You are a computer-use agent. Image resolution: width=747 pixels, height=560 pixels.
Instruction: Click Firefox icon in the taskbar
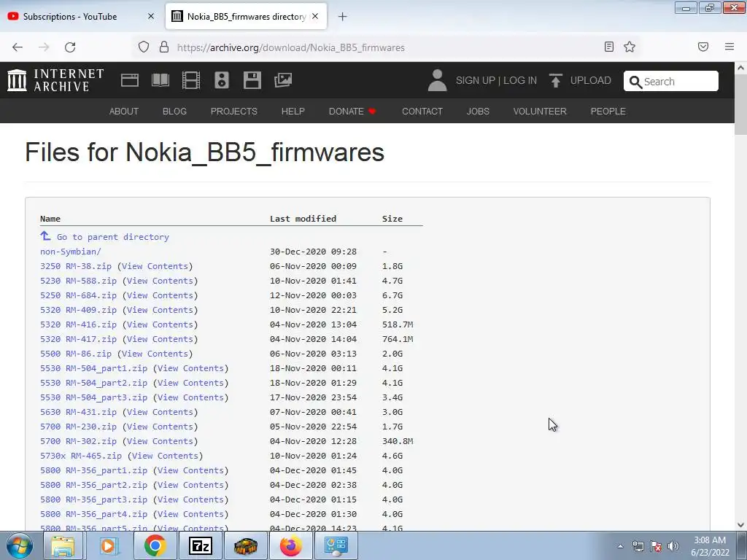pyautogui.click(x=290, y=545)
